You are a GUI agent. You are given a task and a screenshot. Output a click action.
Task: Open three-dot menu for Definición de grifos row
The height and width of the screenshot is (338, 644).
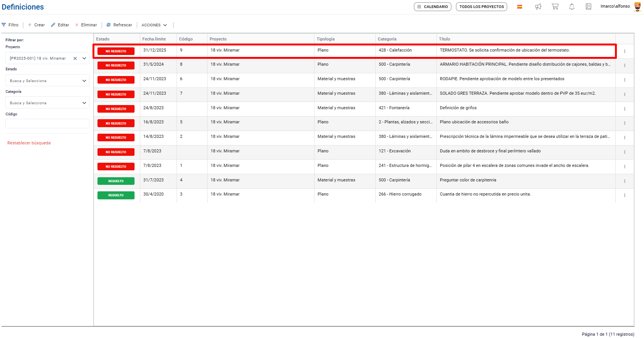[625, 109]
